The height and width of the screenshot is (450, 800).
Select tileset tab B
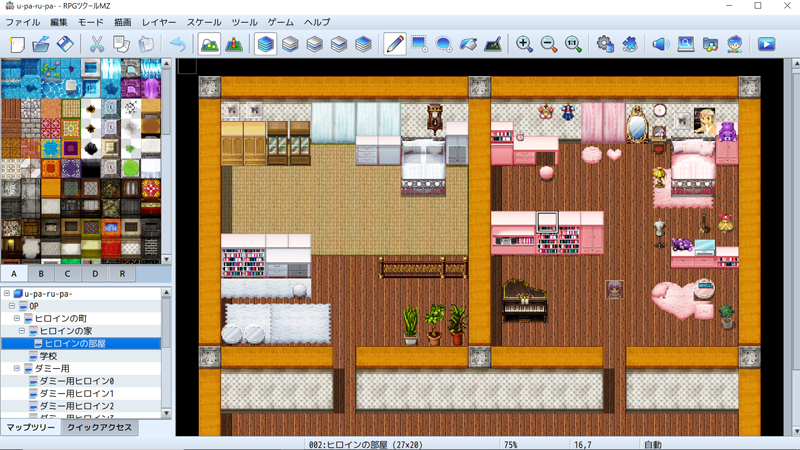[41, 274]
